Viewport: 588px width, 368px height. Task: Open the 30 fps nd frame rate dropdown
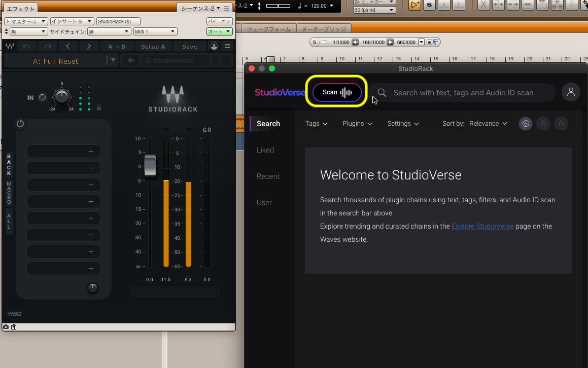374,10
